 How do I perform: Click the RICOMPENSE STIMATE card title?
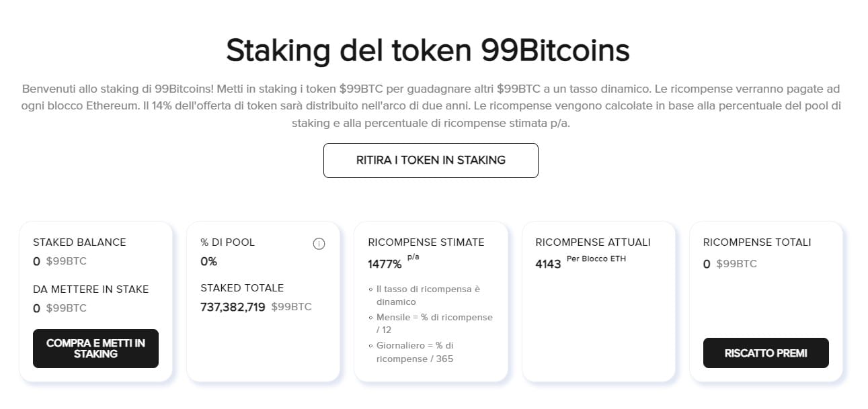click(426, 242)
